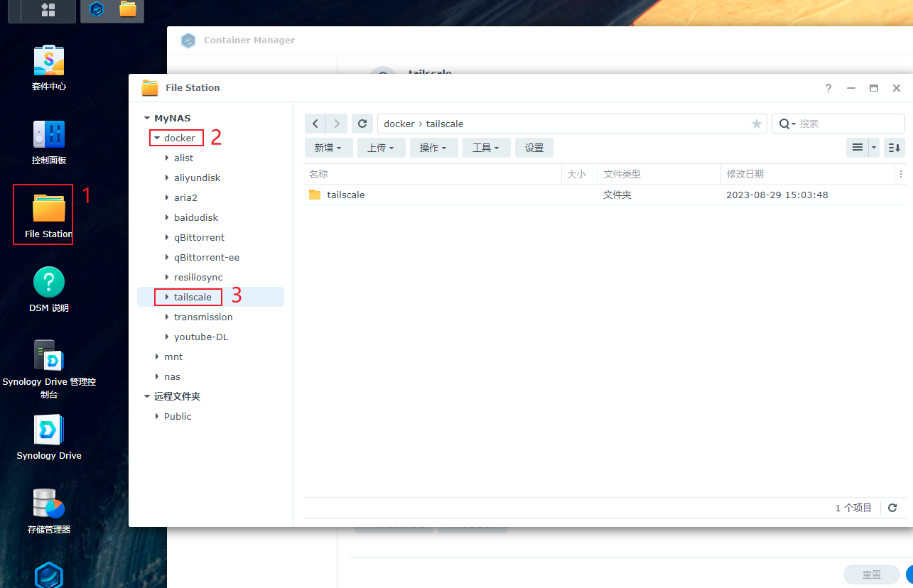The height and width of the screenshot is (588, 913).
Task: Select the transmission folder in the tree
Action: (203, 317)
